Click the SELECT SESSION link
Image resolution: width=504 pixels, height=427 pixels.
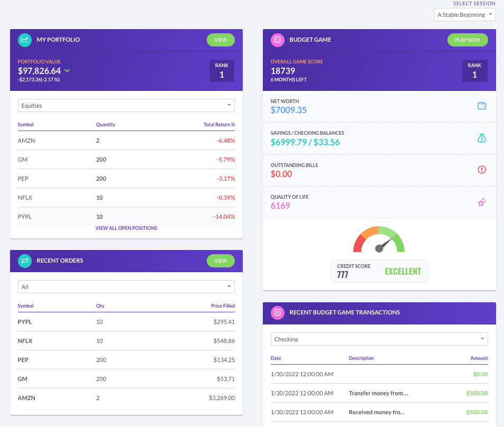coord(474,4)
